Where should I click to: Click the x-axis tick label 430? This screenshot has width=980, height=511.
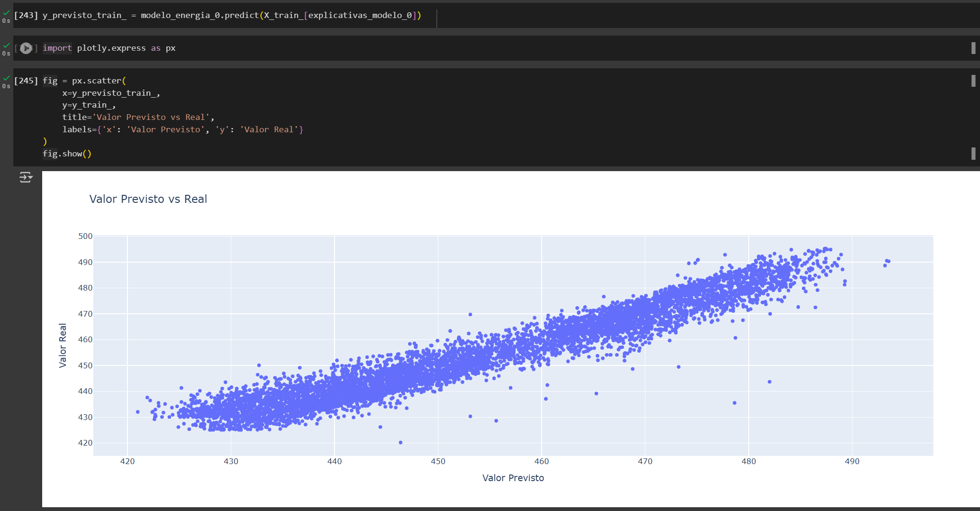[x=231, y=461]
